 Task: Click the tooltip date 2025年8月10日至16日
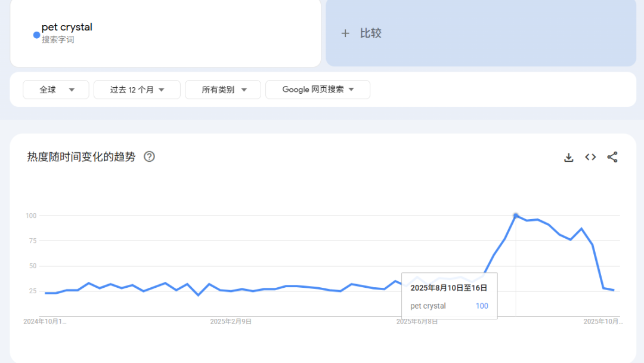(448, 288)
